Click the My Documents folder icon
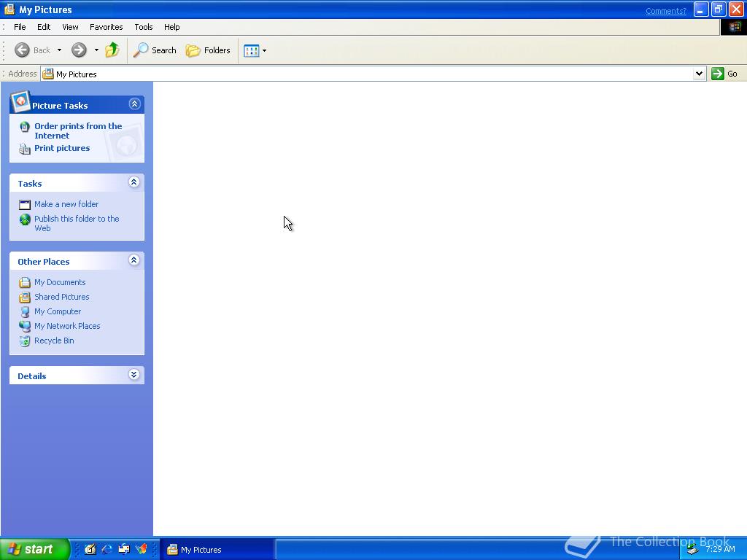This screenshot has height=560, width=747. click(25, 283)
